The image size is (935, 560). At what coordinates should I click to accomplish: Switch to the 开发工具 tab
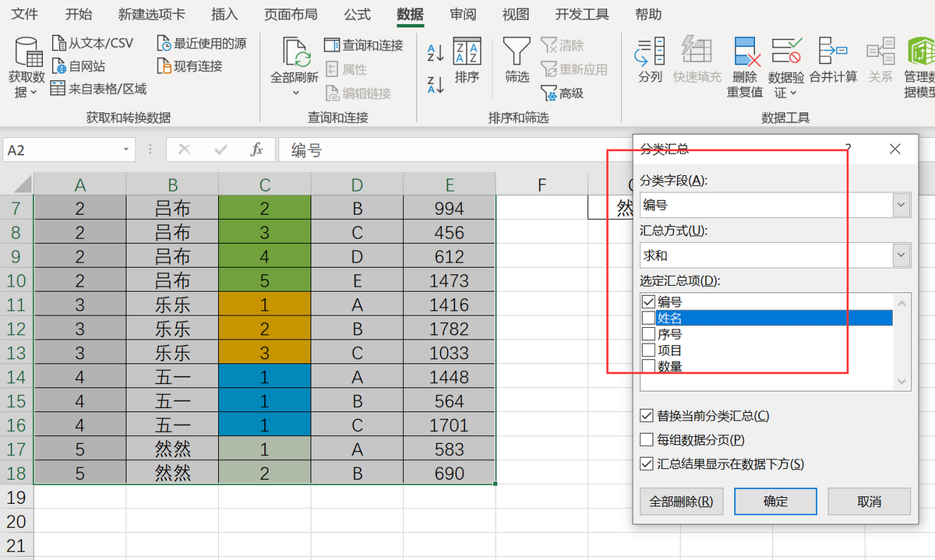click(x=582, y=15)
